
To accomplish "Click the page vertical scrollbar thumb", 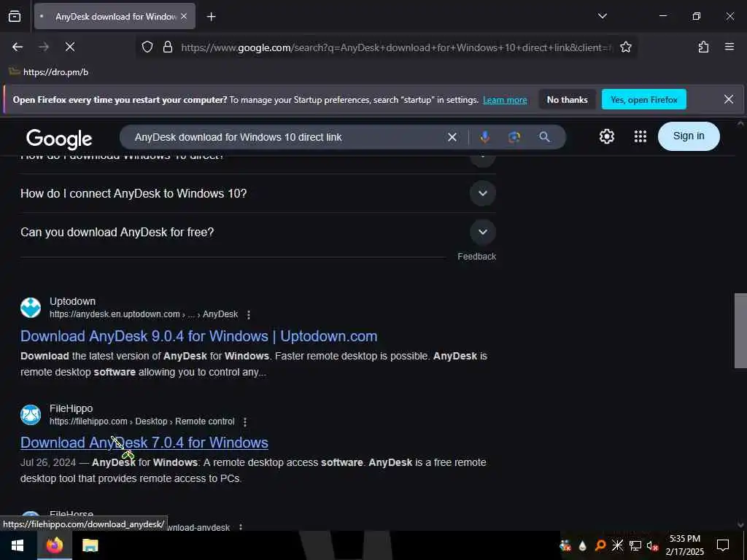I will pyautogui.click(x=740, y=330).
